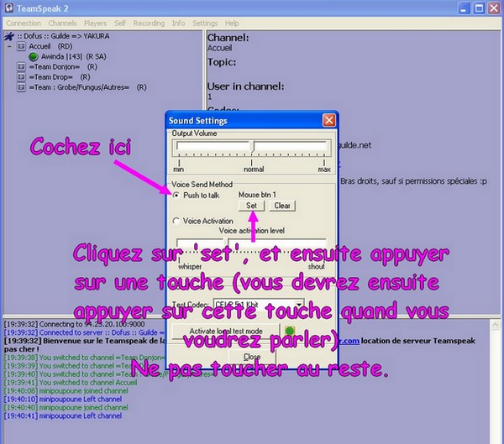Click Awinda's green player status icon
The height and width of the screenshot is (444, 504).
[x=34, y=57]
